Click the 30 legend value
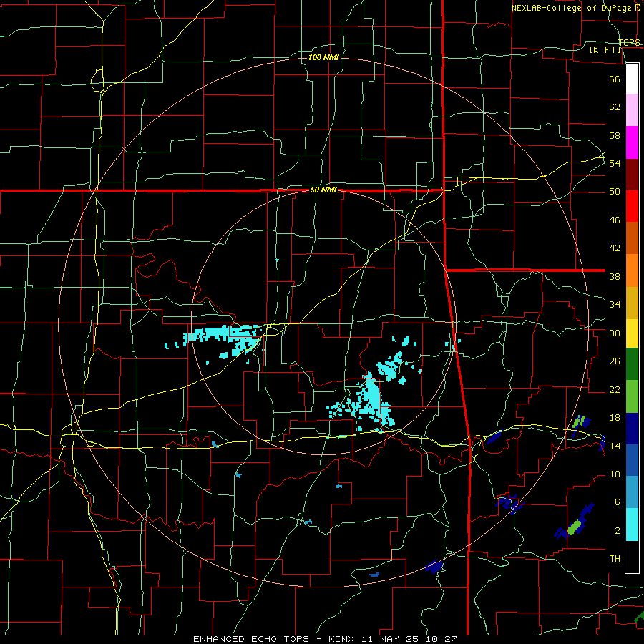This screenshot has width=644, height=644. point(615,333)
